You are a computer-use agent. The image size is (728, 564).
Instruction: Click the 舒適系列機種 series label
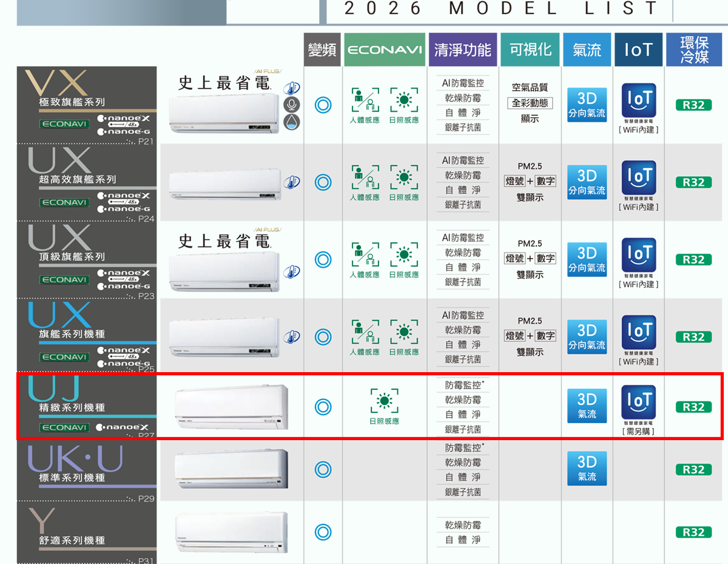click(72, 540)
